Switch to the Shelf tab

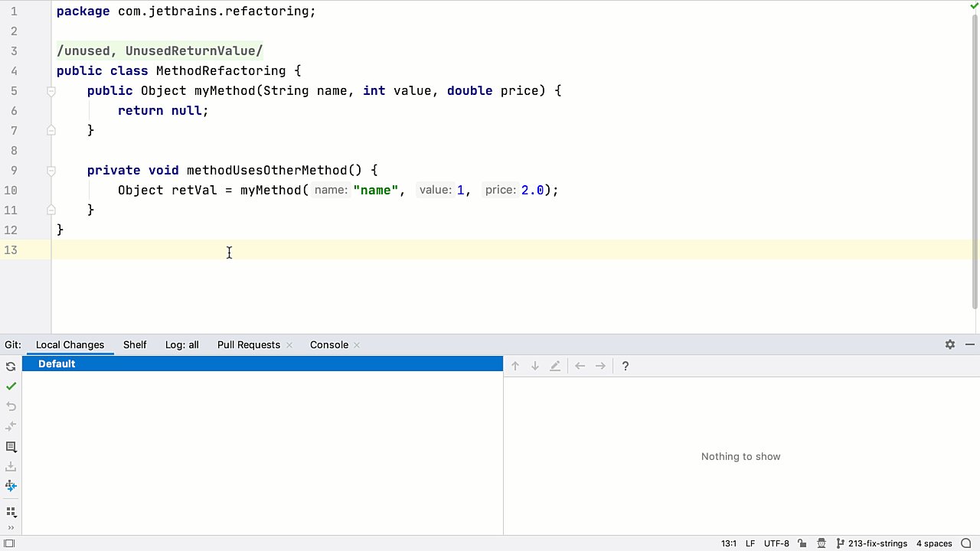click(x=135, y=344)
